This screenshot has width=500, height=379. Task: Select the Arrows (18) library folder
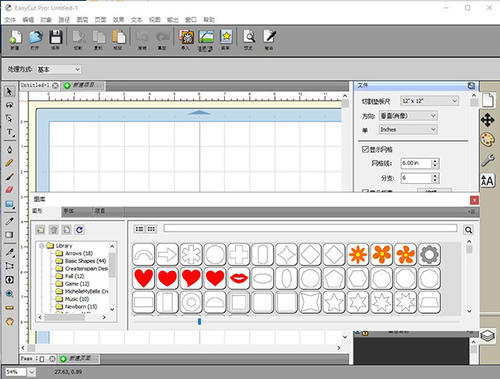pyautogui.click(x=79, y=253)
